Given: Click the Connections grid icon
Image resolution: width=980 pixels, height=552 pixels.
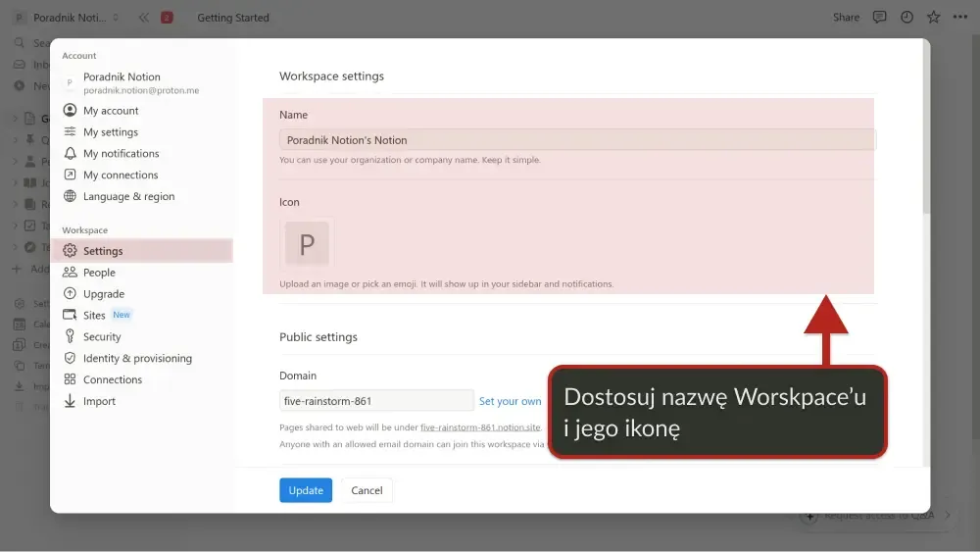Looking at the screenshot, I should click(70, 378).
